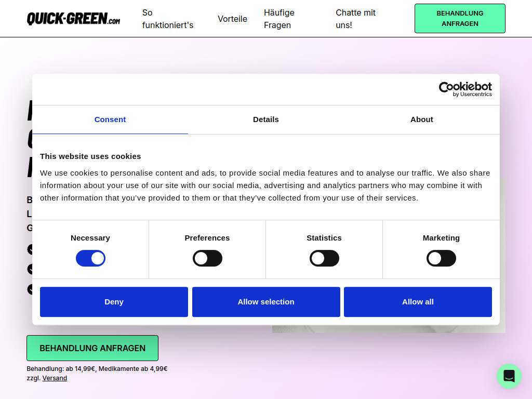
Task: Click the lower BEHANDLUNG ANFRAGEN button
Action: [92, 348]
